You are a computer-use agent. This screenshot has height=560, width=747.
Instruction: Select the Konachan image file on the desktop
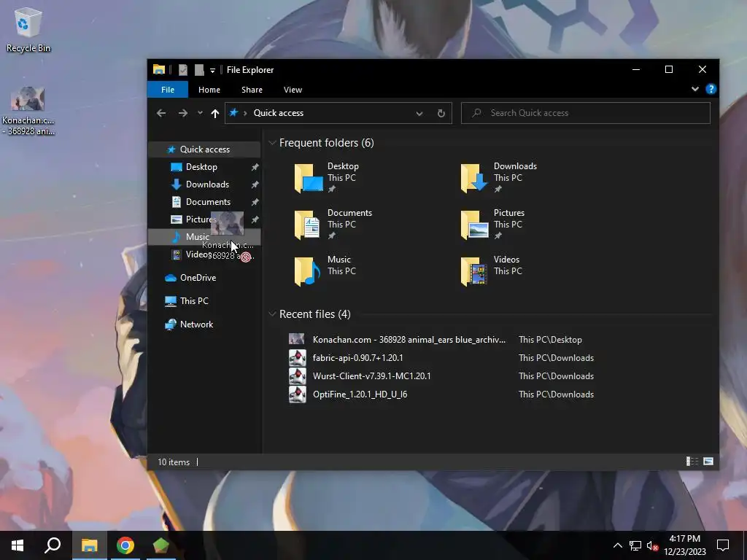point(28,111)
